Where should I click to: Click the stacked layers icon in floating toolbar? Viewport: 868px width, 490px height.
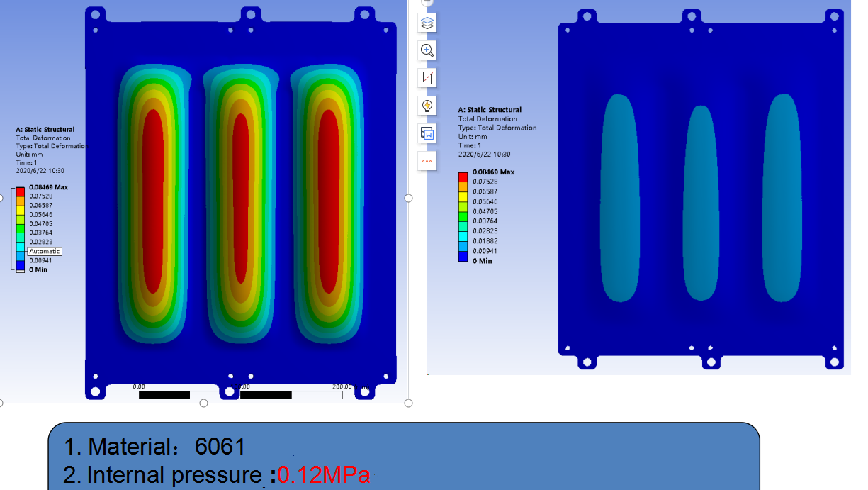coord(427,23)
